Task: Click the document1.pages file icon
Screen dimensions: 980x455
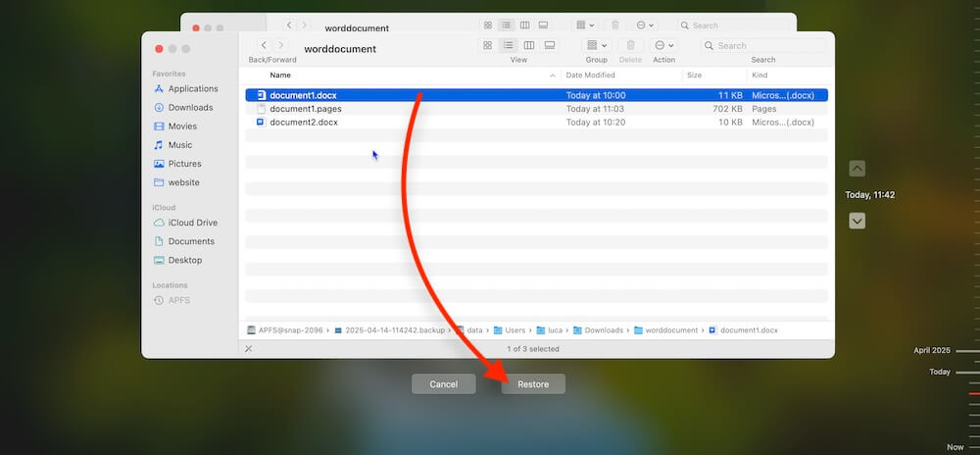Action: pos(262,109)
